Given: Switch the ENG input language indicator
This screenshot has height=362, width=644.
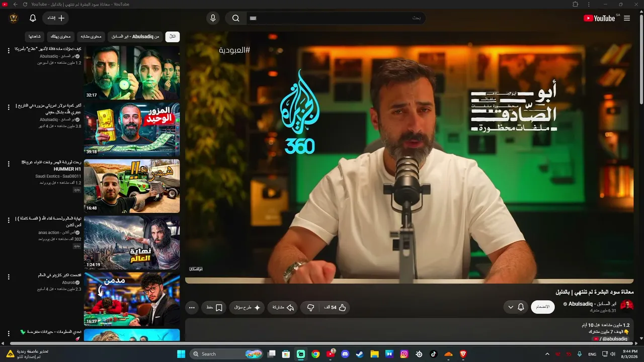Looking at the screenshot, I should click(x=592, y=354).
